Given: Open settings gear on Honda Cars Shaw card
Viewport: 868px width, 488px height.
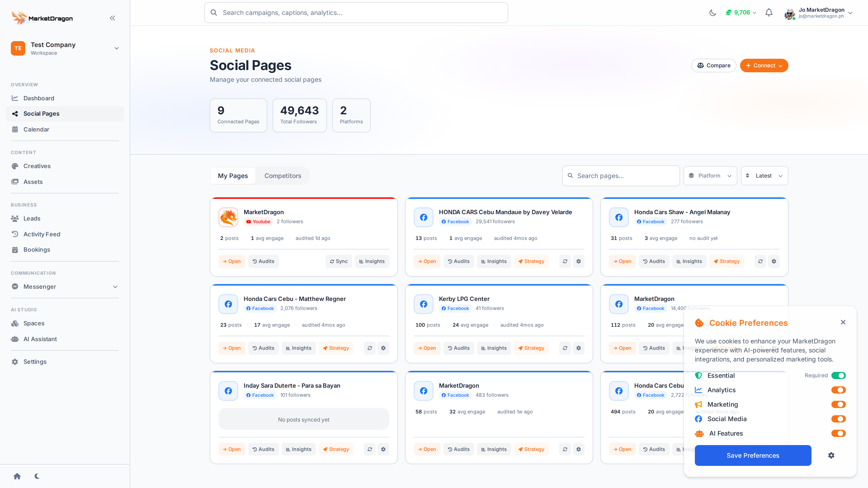Looking at the screenshot, I should coord(774,261).
